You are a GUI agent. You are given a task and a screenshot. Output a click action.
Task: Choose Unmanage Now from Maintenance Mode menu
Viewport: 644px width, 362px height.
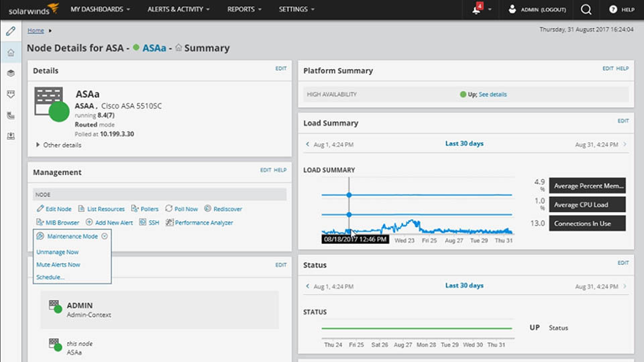tap(57, 252)
